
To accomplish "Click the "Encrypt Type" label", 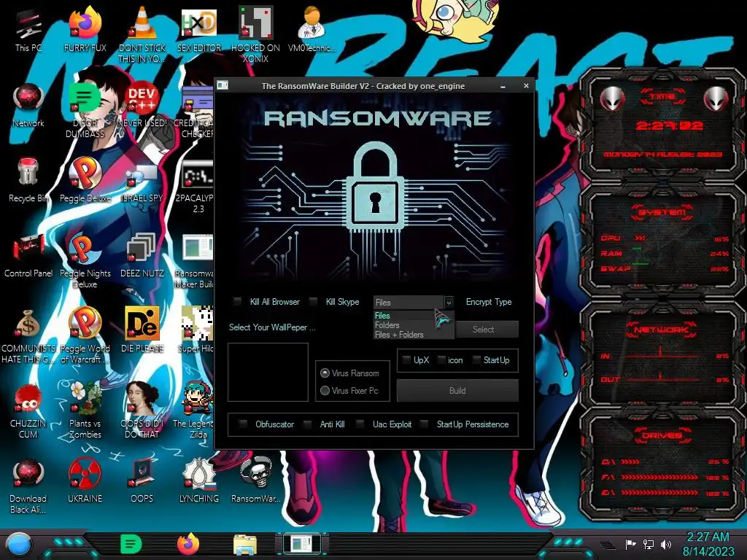I will coord(489,302).
